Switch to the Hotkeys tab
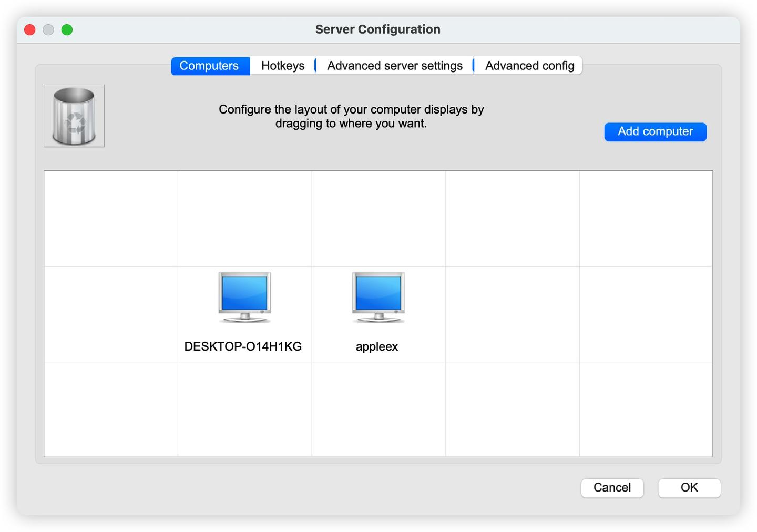 283,66
